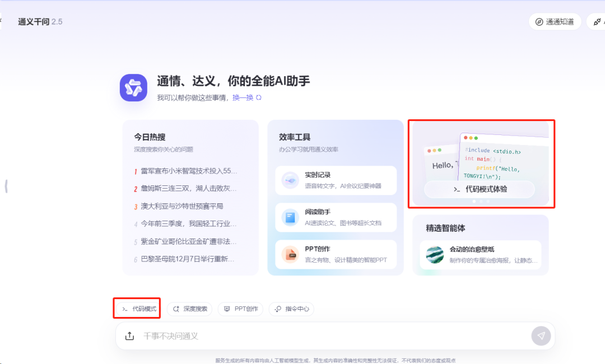Image resolution: width=605 pixels, height=364 pixels.
Task: Open the 实时记录 tool card
Action: pyautogui.click(x=336, y=180)
